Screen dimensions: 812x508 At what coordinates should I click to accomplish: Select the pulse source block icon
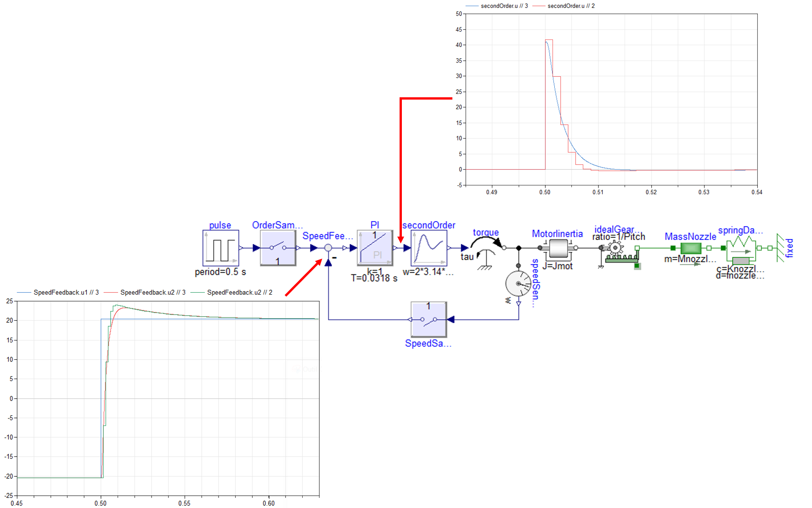coord(220,248)
